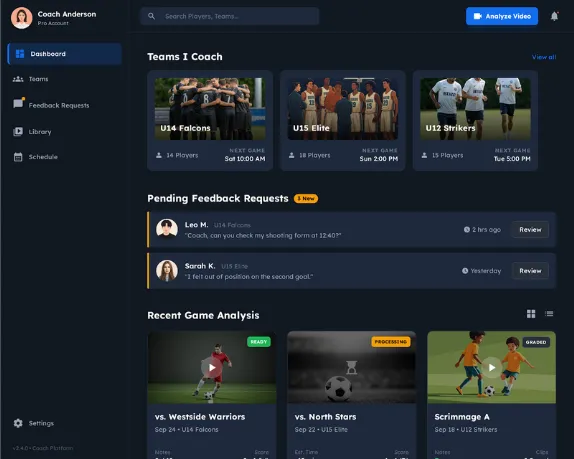Click the Pro Account label

point(53,23)
